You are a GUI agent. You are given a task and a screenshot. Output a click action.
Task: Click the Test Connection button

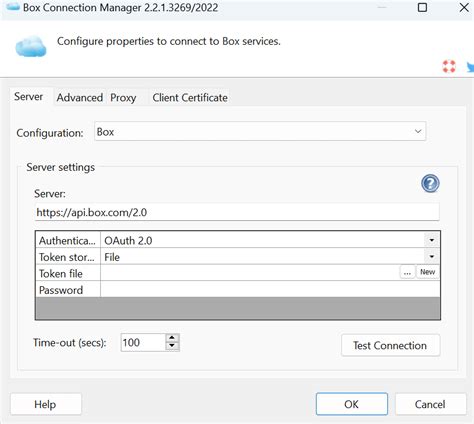[390, 345]
